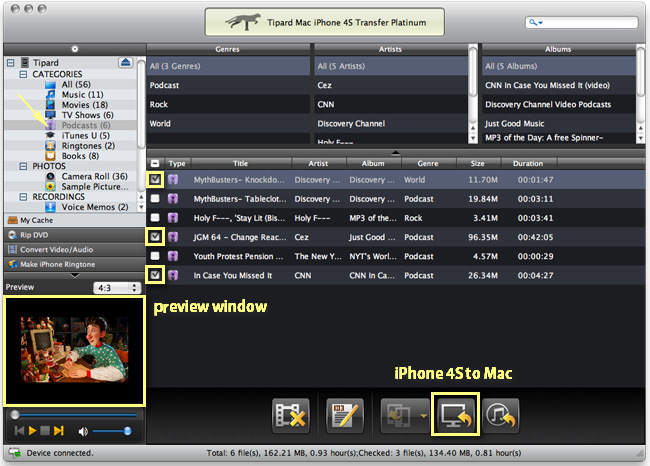This screenshot has width=650, height=466.
Task: Select the Podcasts (6) category
Action: tap(86, 125)
